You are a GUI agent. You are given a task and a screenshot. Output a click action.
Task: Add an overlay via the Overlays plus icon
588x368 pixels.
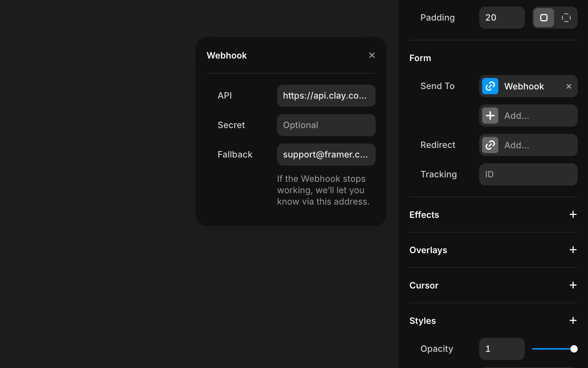tap(573, 250)
